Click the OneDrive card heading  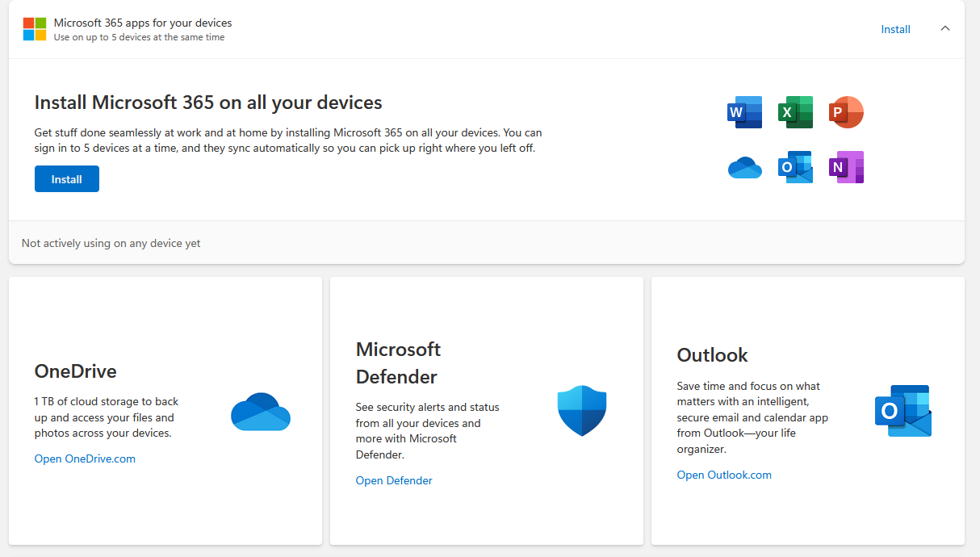(76, 371)
